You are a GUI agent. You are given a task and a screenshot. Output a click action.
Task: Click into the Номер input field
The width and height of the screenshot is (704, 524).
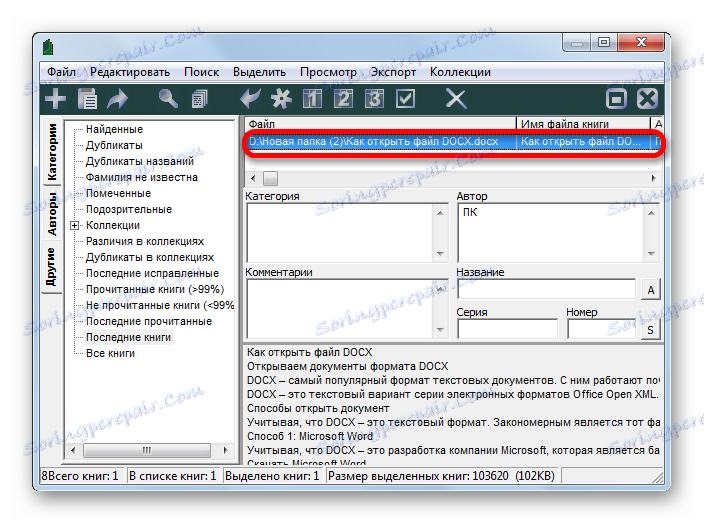click(602, 329)
